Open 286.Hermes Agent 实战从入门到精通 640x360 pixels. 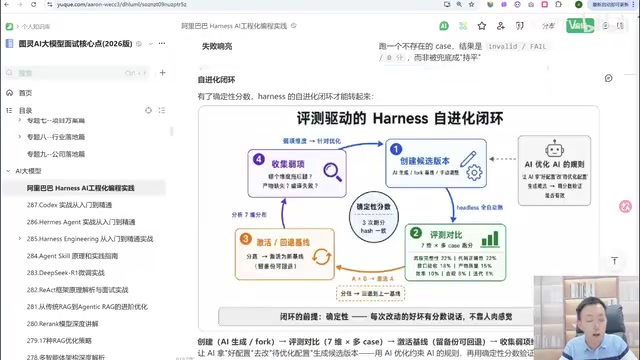point(81,222)
